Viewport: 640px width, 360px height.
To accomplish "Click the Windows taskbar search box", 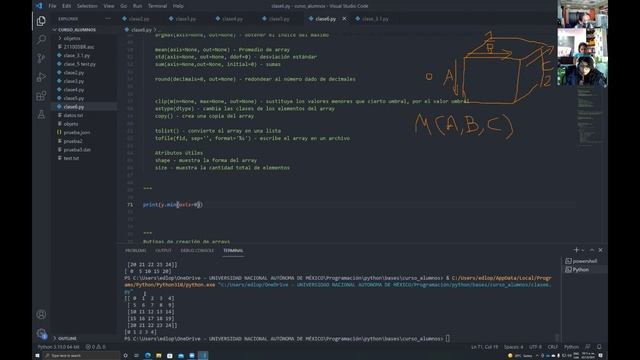I will [81, 356].
